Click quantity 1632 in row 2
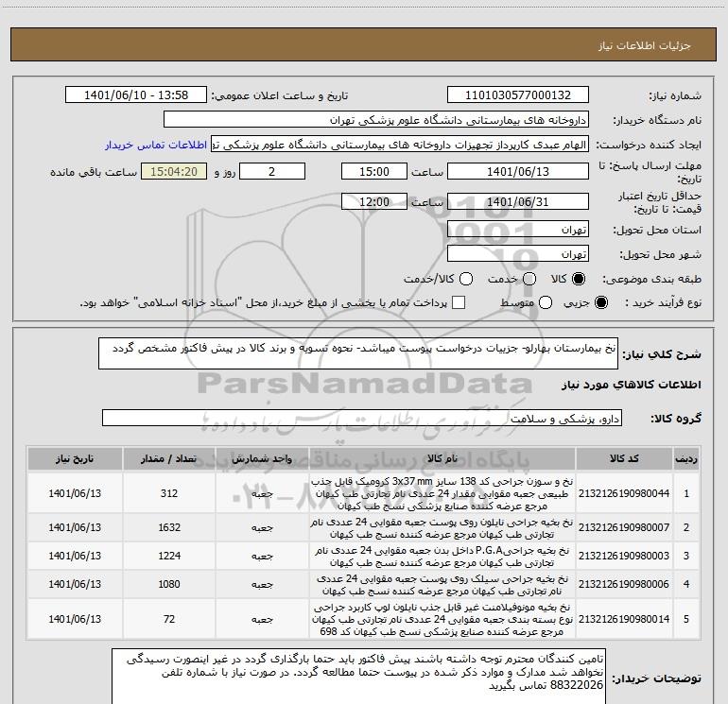The image size is (728, 704). click(169, 527)
